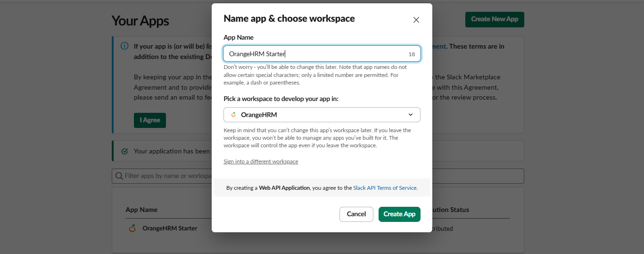Screen dimensions: 644x254
Task: Click OrangeHRM Starter app icon in list
Action: point(132,229)
